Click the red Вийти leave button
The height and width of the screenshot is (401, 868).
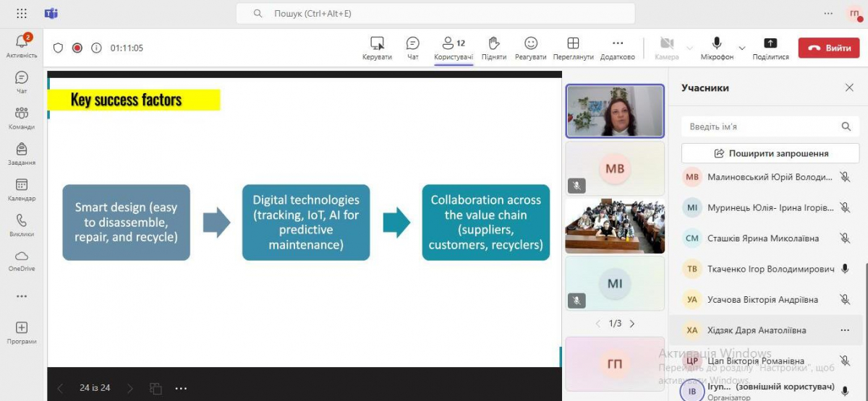click(x=828, y=48)
